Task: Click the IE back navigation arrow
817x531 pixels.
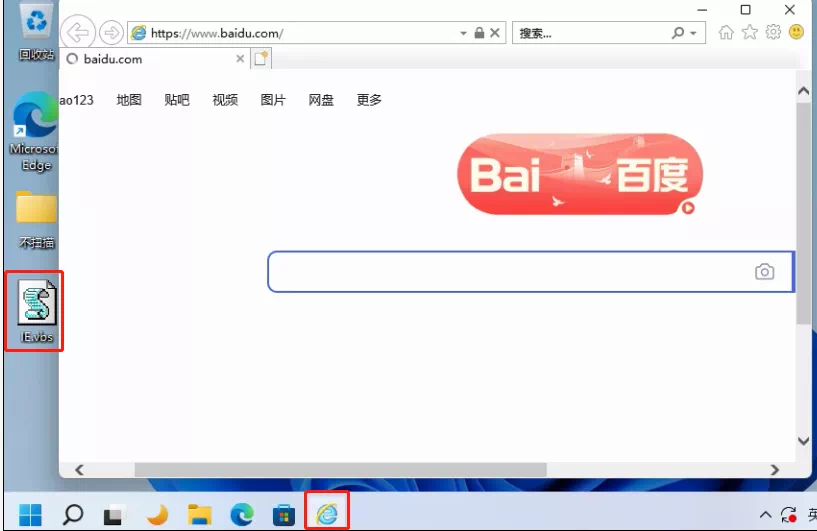Action: click(x=78, y=33)
